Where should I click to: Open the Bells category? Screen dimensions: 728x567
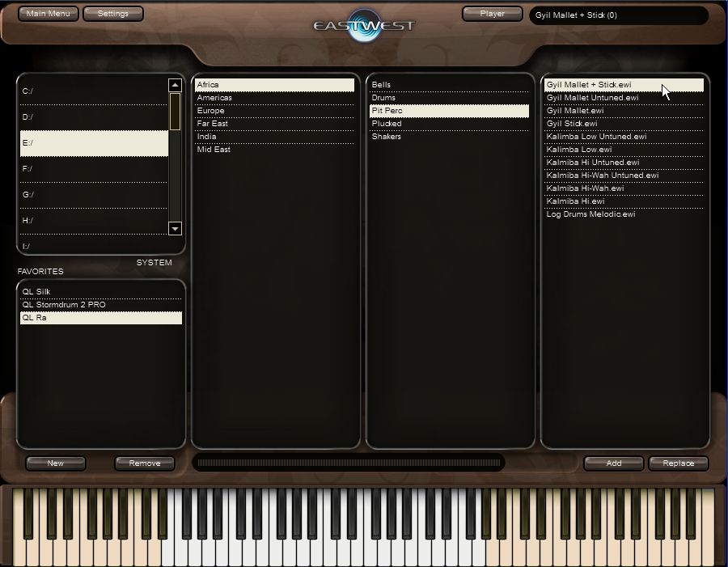pos(449,84)
